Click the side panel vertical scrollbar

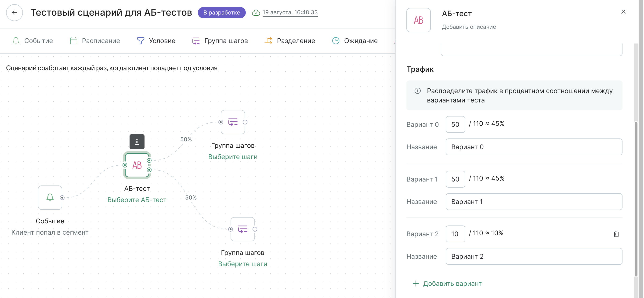point(636,199)
